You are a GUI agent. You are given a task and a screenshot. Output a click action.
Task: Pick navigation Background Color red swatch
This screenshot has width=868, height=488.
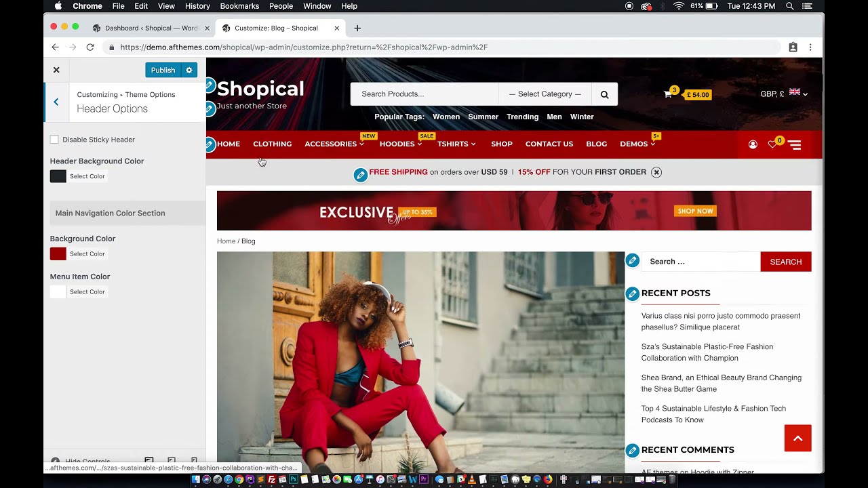tap(58, 253)
